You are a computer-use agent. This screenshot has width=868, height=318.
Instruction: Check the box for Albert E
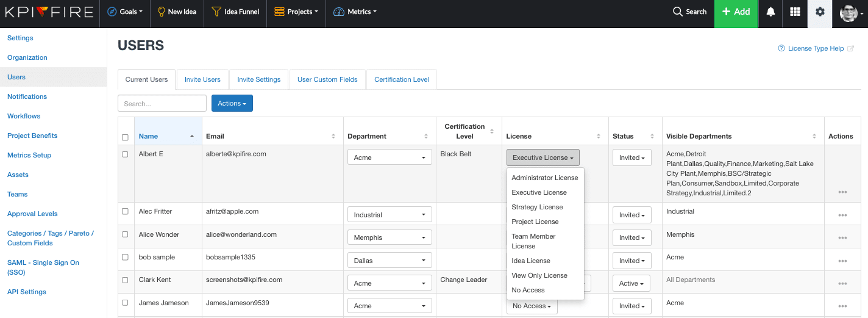click(125, 154)
